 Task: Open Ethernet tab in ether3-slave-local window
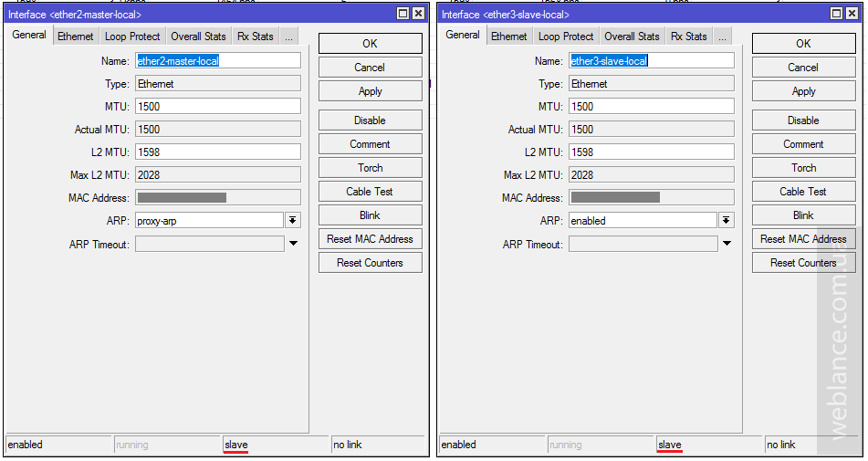508,37
